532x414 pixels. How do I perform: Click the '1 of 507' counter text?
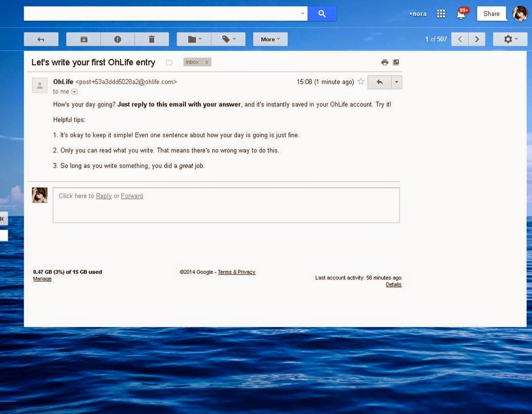pos(436,39)
